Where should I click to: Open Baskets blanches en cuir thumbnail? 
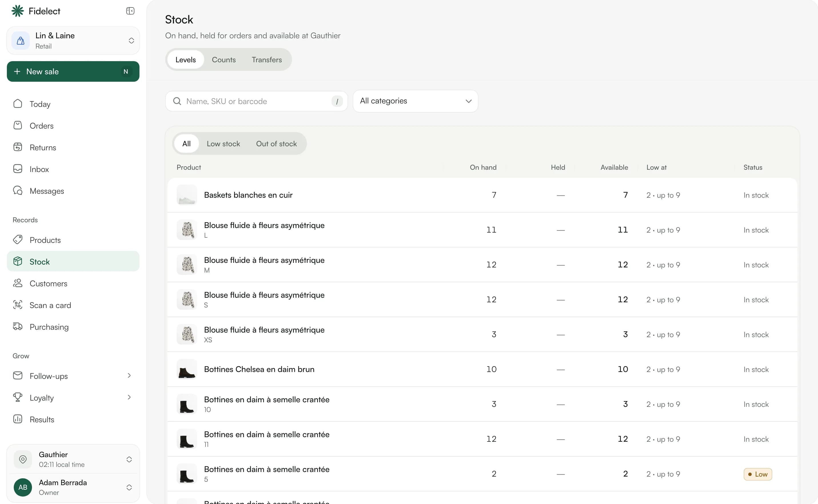[187, 195]
